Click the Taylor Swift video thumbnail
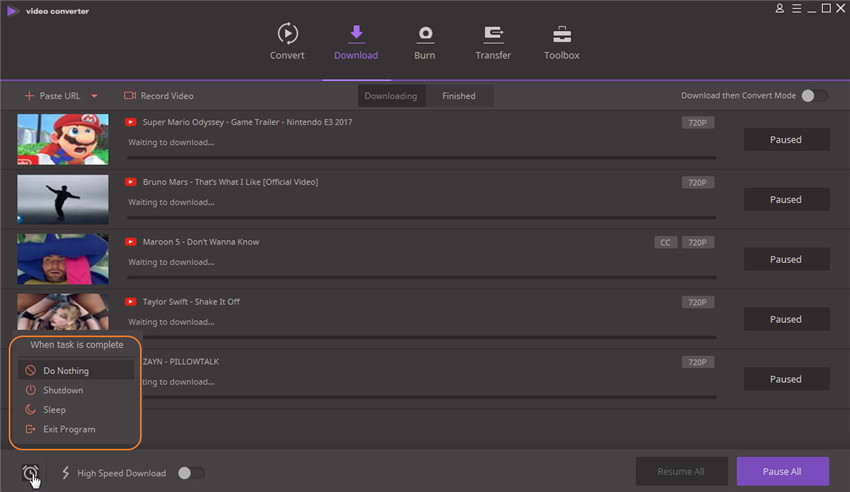850x492 pixels. [x=63, y=312]
